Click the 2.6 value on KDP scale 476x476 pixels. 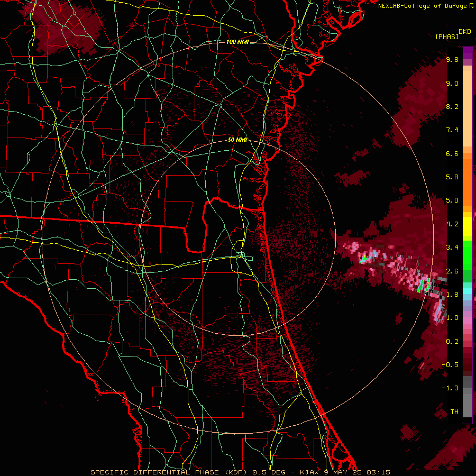tap(452, 271)
